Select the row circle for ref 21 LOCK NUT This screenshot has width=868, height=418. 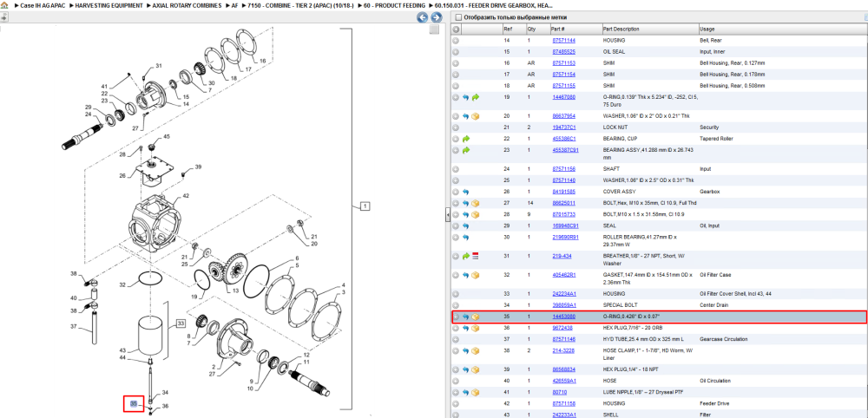point(457,127)
